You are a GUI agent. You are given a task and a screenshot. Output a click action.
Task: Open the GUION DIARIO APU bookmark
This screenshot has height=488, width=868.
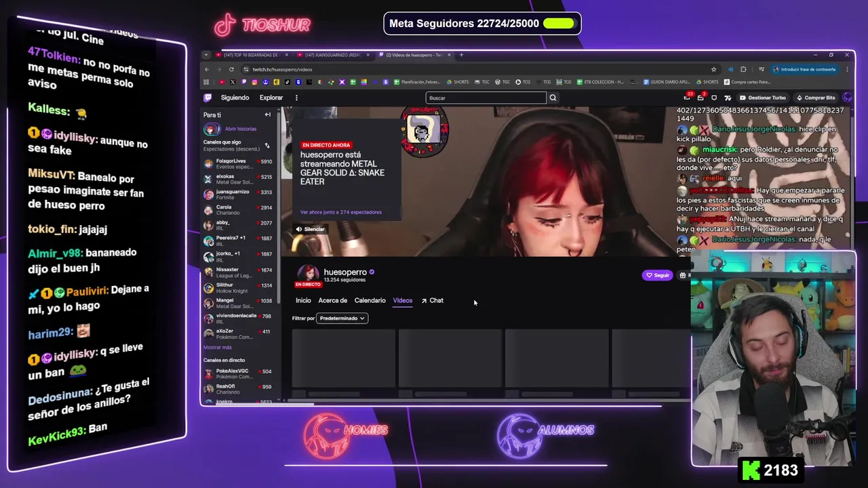[x=667, y=82]
